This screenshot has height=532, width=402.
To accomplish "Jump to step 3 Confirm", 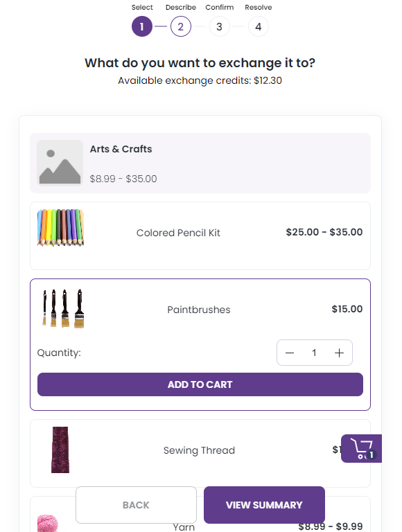I will pyautogui.click(x=219, y=26).
